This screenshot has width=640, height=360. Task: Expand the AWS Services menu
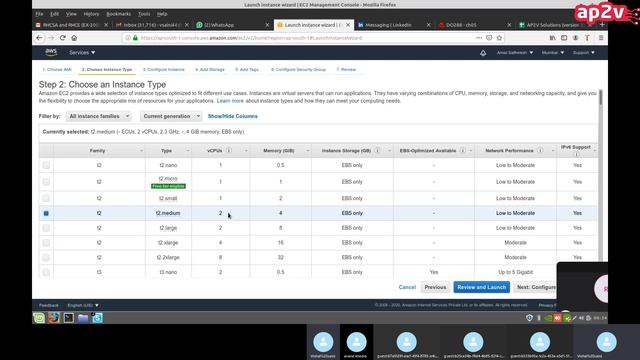tap(82, 53)
